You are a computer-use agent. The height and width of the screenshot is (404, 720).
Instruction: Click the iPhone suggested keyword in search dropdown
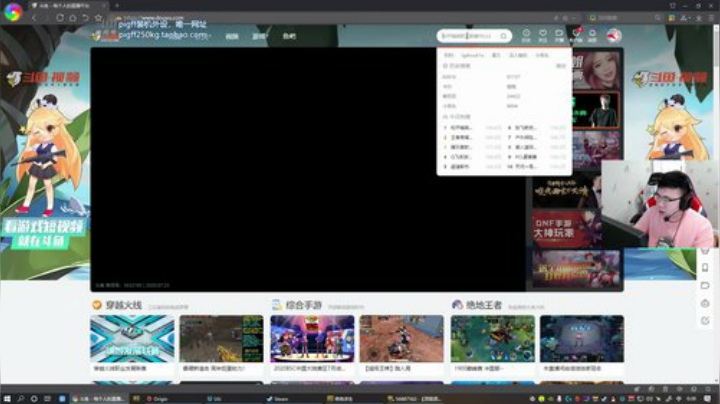pyautogui.click(x=472, y=55)
